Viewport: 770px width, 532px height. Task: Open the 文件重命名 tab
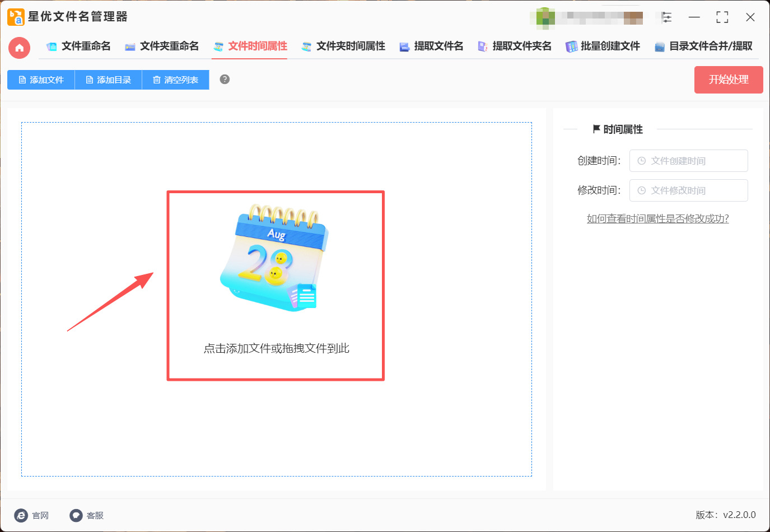78,46
